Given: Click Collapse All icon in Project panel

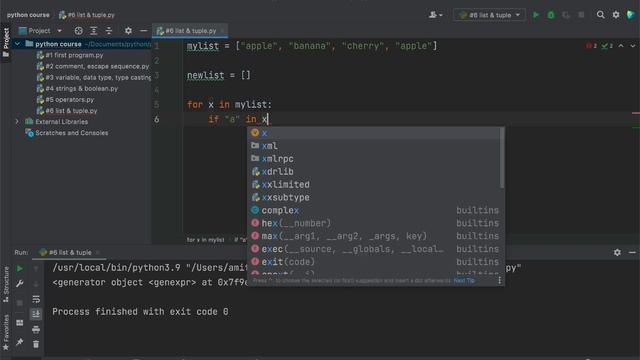Looking at the screenshot, I should coord(109,31).
